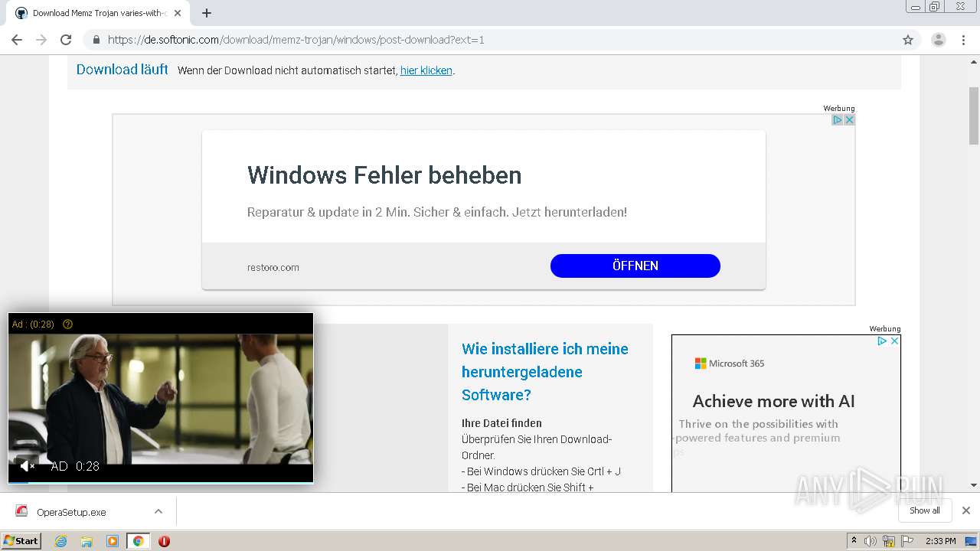Click the 'Ihre Datei finden' text

[x=501, y=423]
